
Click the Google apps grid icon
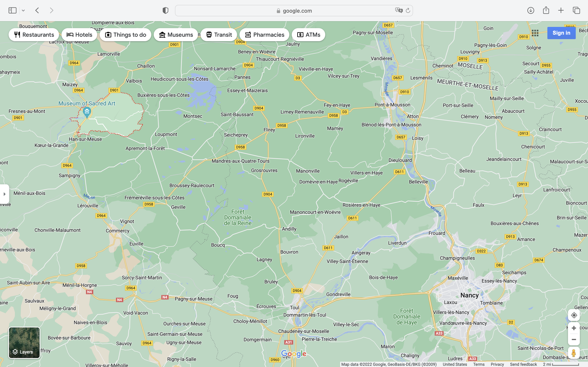click(535, 33)
